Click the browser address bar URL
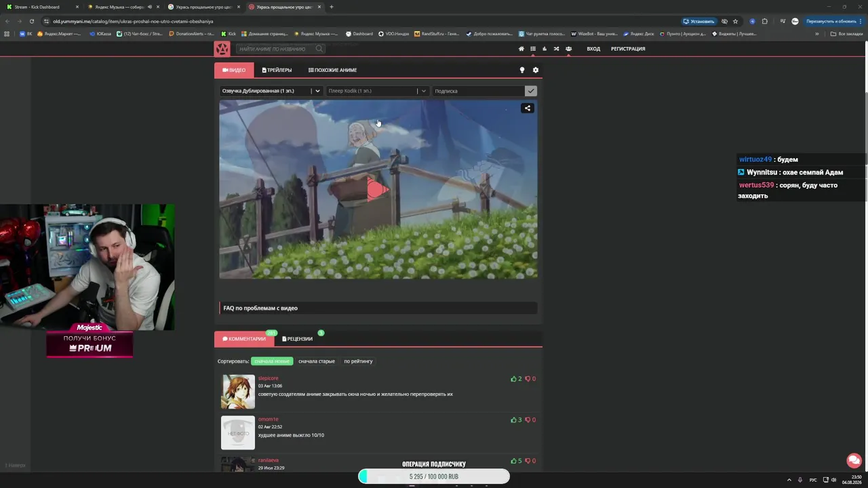Screen dimensions: 868x488 [133, 21]
